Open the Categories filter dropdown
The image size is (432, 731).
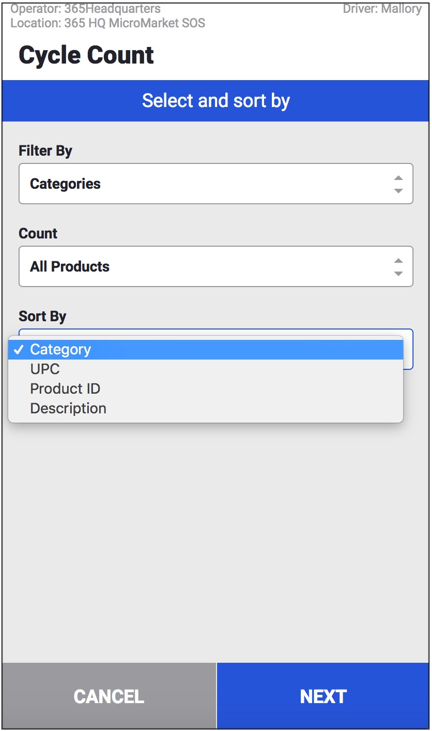pyautogui.click(x=216, y=184)
